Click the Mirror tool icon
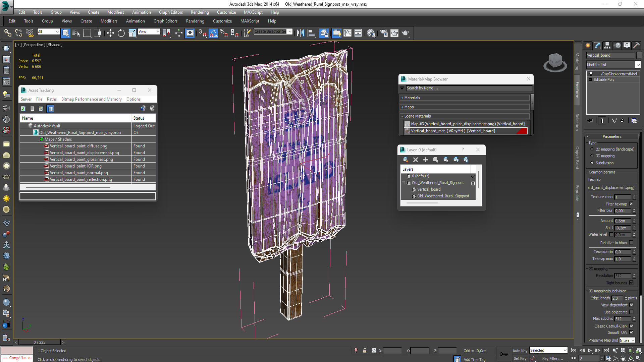This screenshot has height=362, width=644. tap(300, 33)
